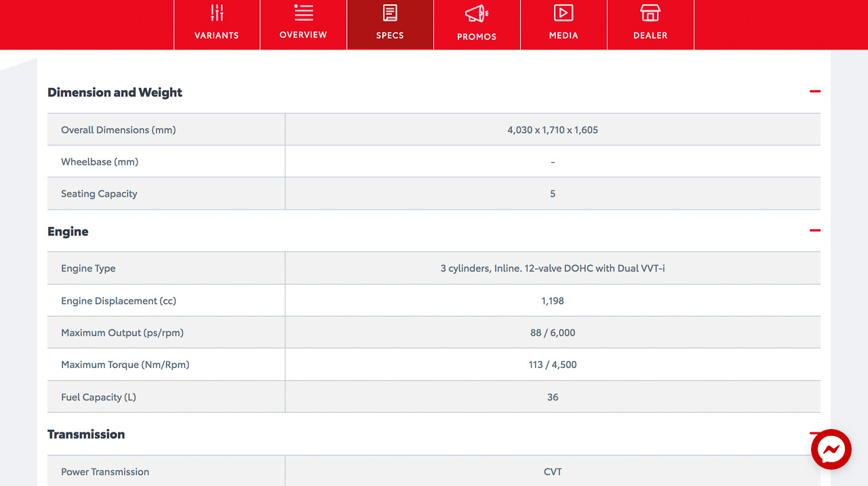Screen dimensions: 868x486
Task: Click the megaphone icon above Promos
Action: pos(477,14)
